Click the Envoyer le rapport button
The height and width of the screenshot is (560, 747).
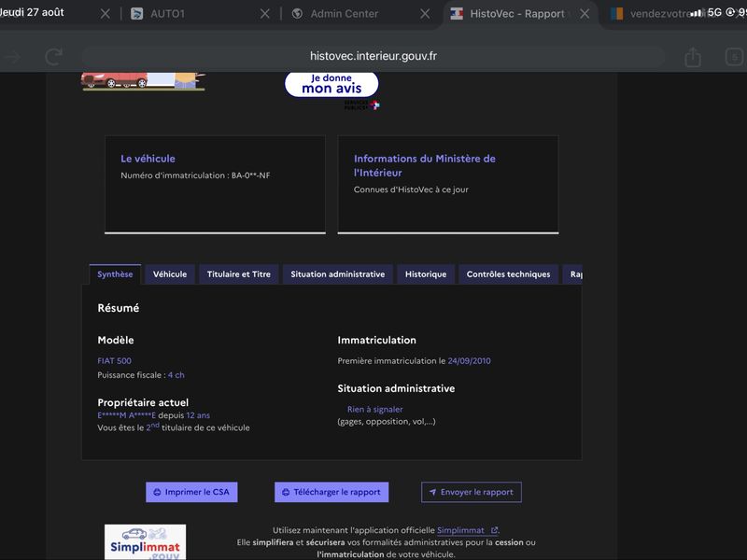coord(472,492)
